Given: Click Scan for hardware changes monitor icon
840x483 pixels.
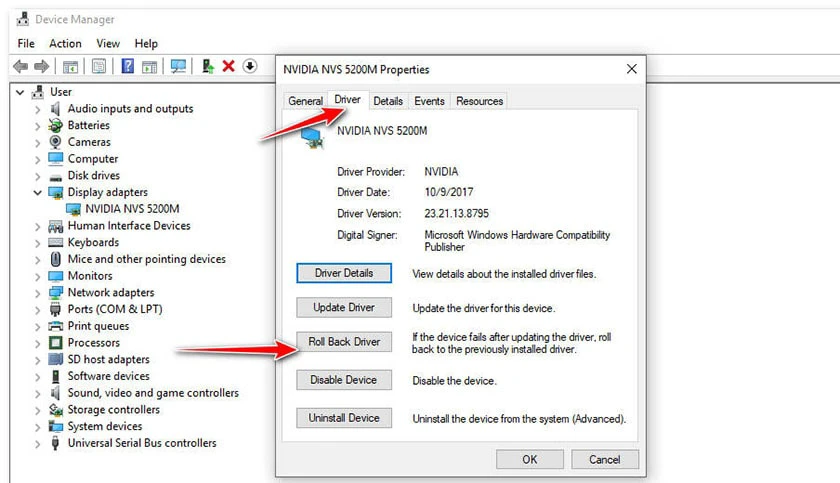Looking at the screenshot, I should [178, 66].
